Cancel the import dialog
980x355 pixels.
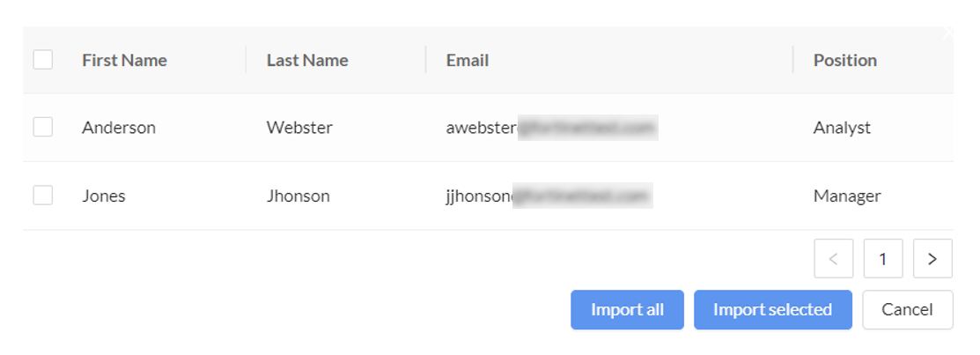(x=907, y=310)
